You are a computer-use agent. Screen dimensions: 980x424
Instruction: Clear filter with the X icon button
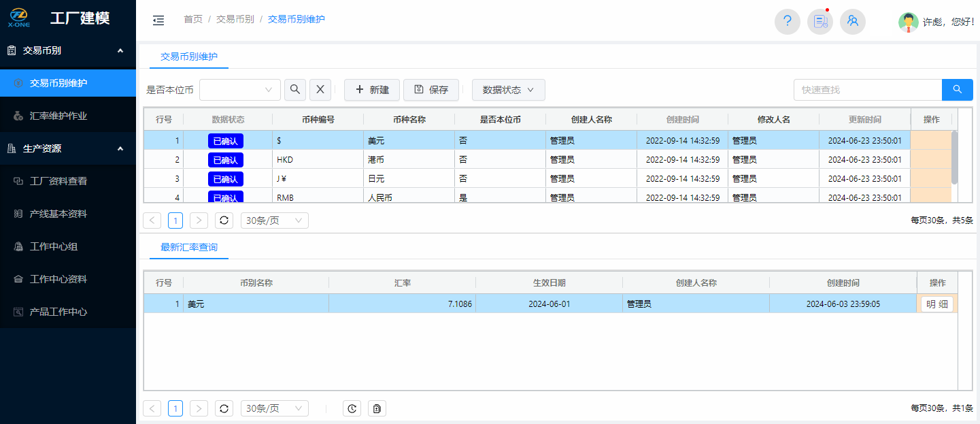[320, 90]
